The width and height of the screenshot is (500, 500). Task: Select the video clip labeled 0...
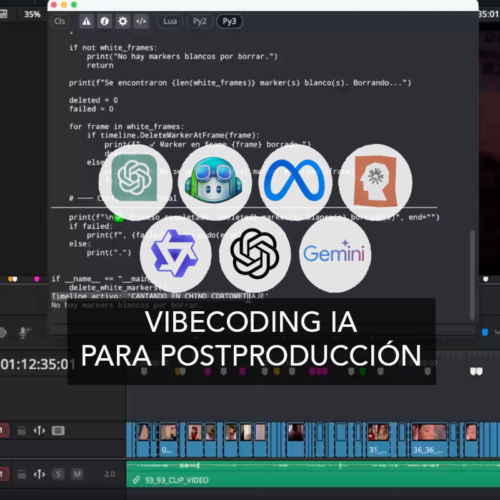[168, 440]
